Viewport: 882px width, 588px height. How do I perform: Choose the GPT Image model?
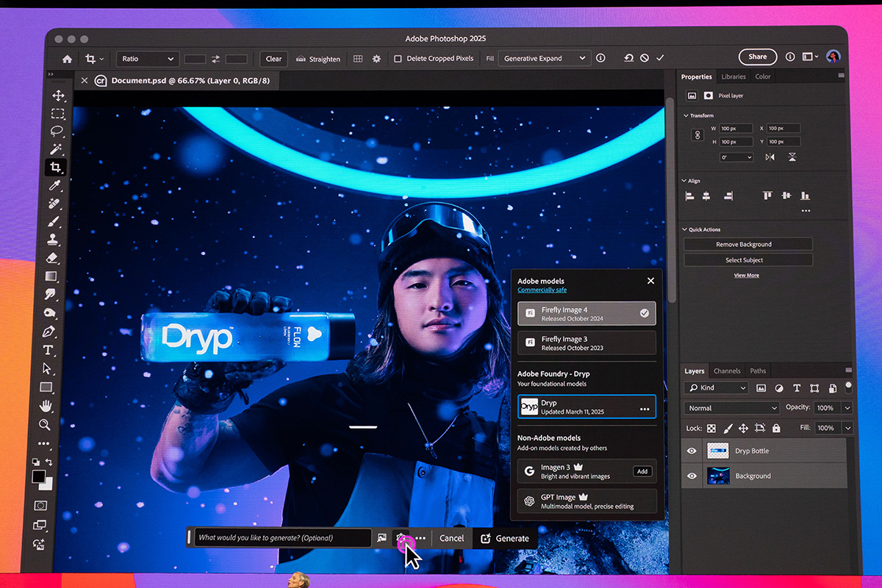(587, 501)
